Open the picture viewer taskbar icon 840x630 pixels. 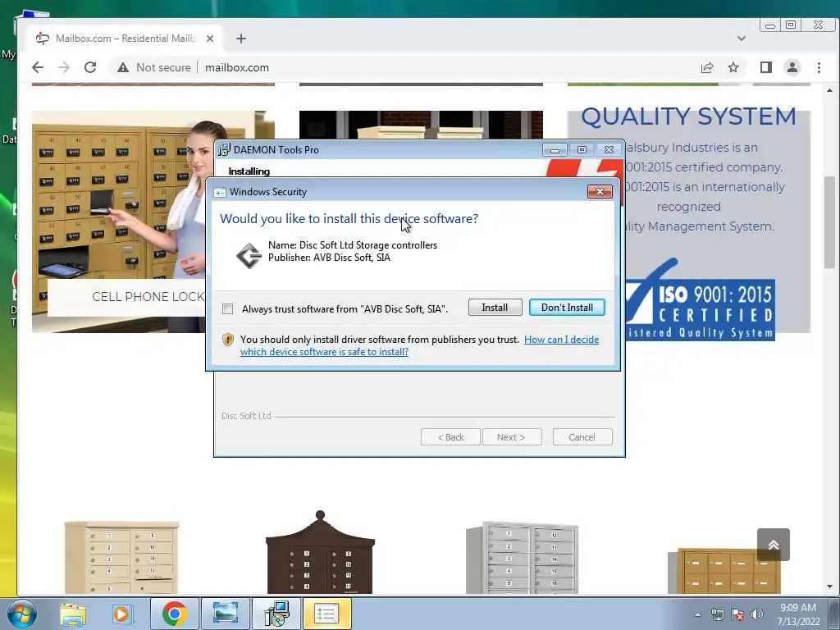(x=225, y=614)
